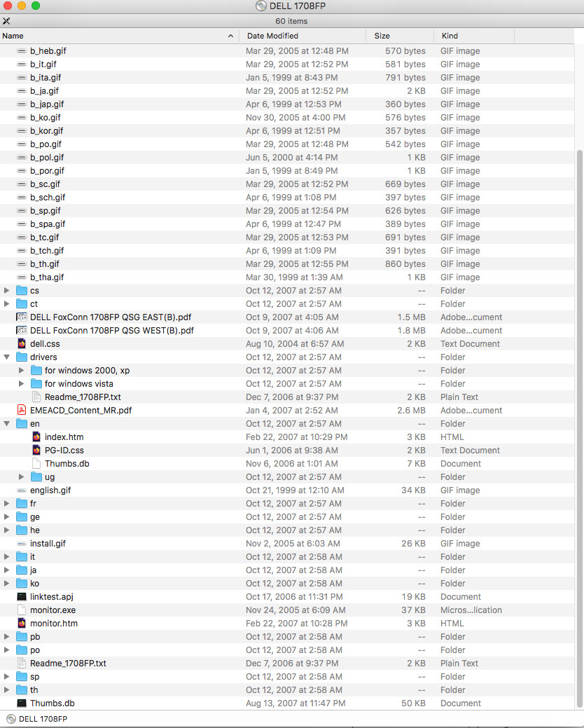584x728 pixels.
Task: Select the Readme_1708FP.txt icon inside drivers
Action: 36,397
